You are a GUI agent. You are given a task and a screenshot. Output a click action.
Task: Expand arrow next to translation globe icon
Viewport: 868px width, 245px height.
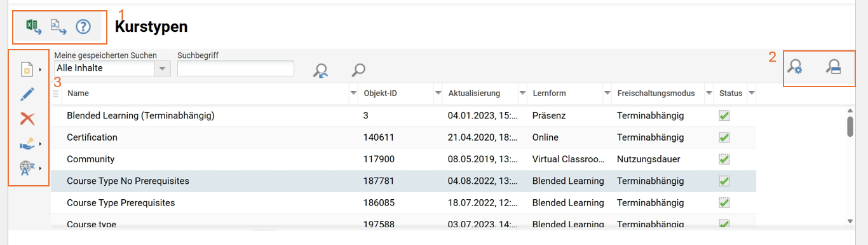point(41,169)
